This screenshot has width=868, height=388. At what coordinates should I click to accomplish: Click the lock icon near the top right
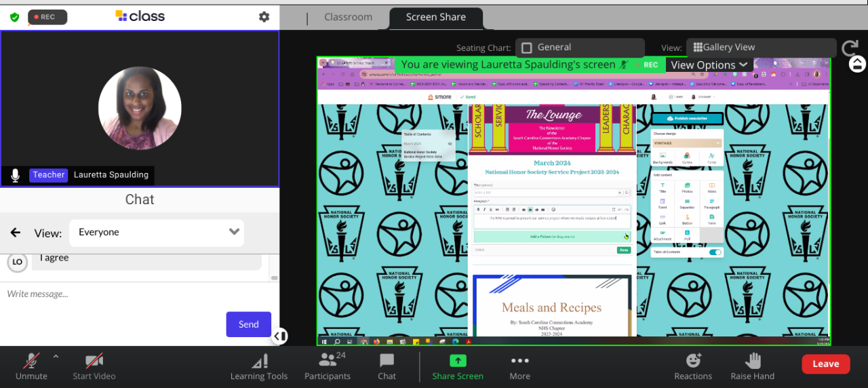(x=857, y=64)
